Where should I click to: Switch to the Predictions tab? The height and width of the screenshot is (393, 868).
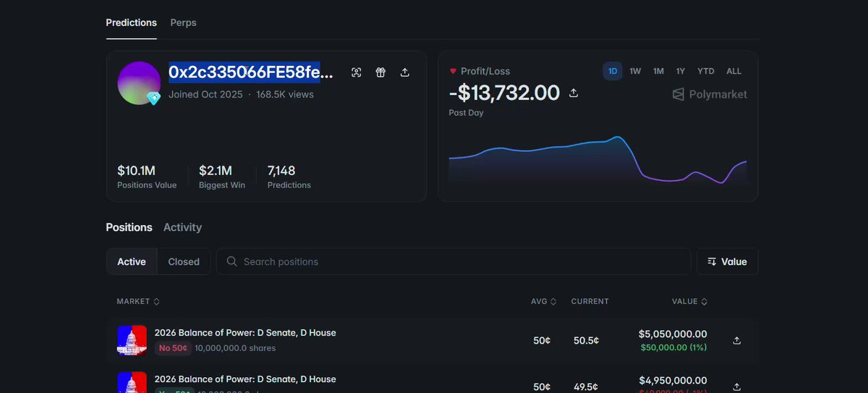131,22
